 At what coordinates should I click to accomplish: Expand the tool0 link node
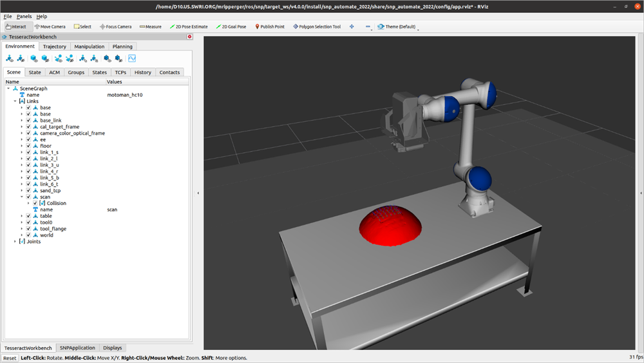(22, 222)
